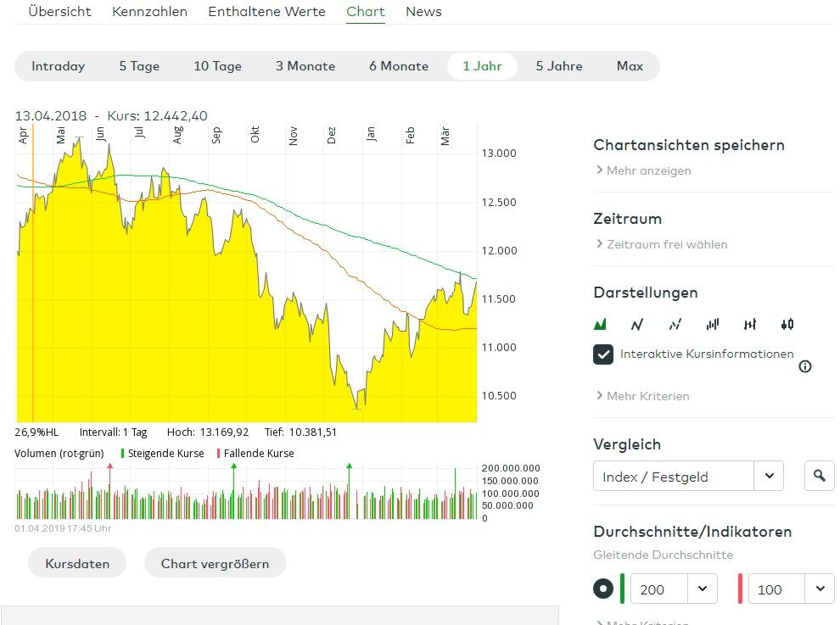Image resolution: width=840 pixels, height=625 pixels.
Task: Select the 5 Jahre time range
Action: 559,66
